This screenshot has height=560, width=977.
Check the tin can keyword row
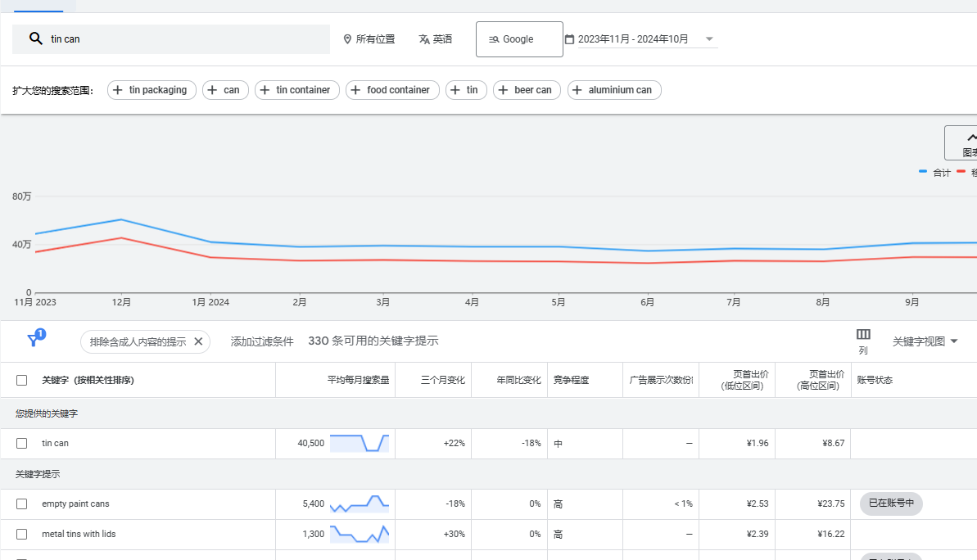pos(22,444)
